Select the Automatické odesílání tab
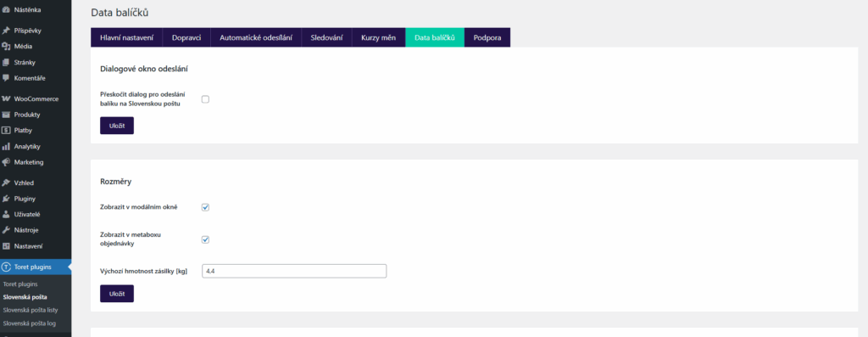This screenshot has width=868, height=337. pos(256,37)
